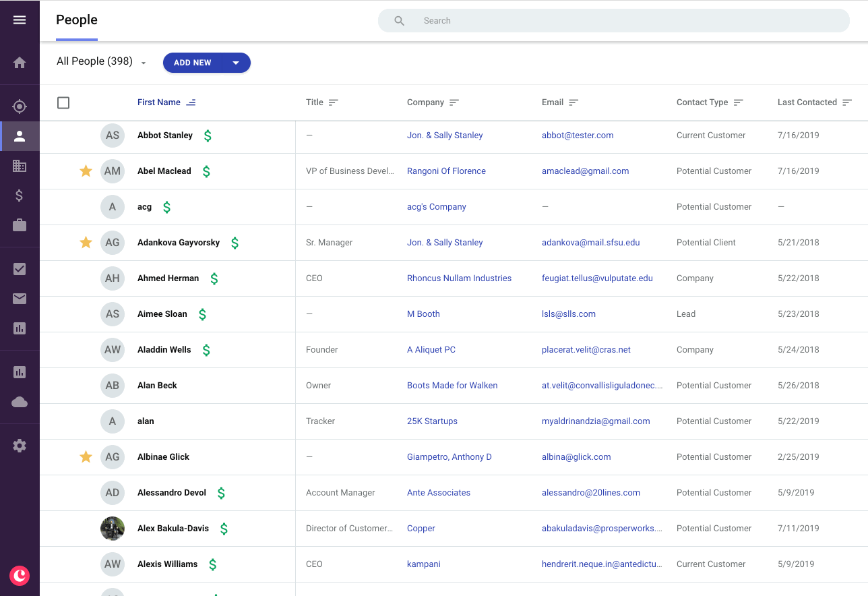Open the acg's Company link
The width and height of the screenshot is (868, 596).
(437, 207)
